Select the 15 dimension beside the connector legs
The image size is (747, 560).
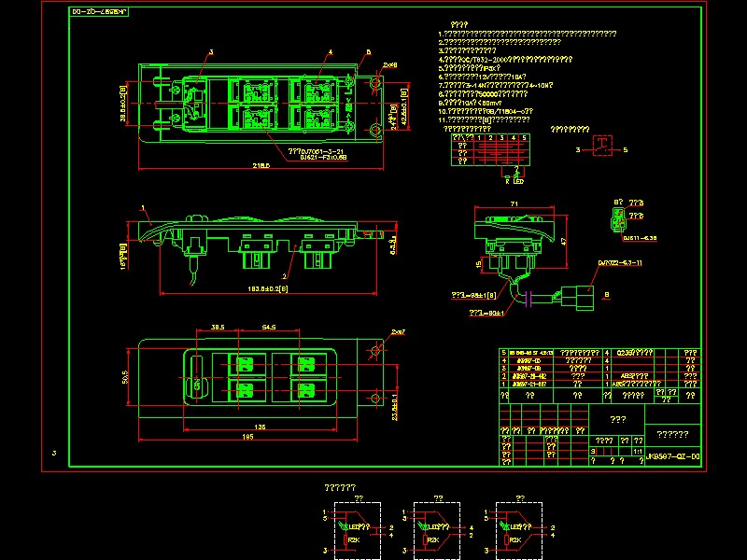[x=479, y=263]
